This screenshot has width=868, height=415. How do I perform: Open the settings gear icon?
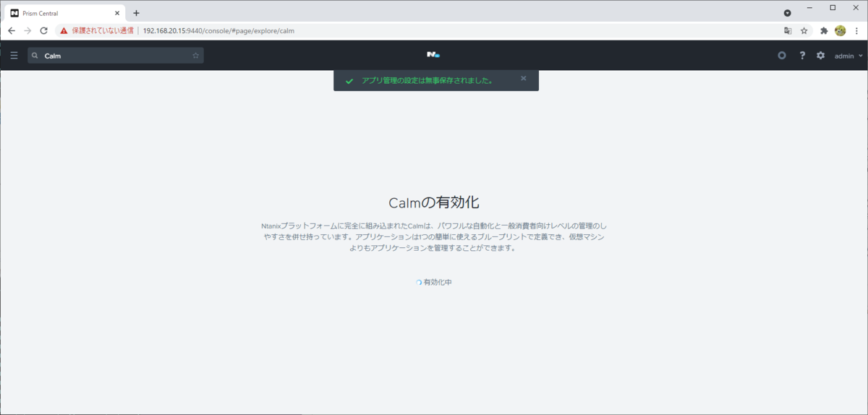click(x=820, y=56)
